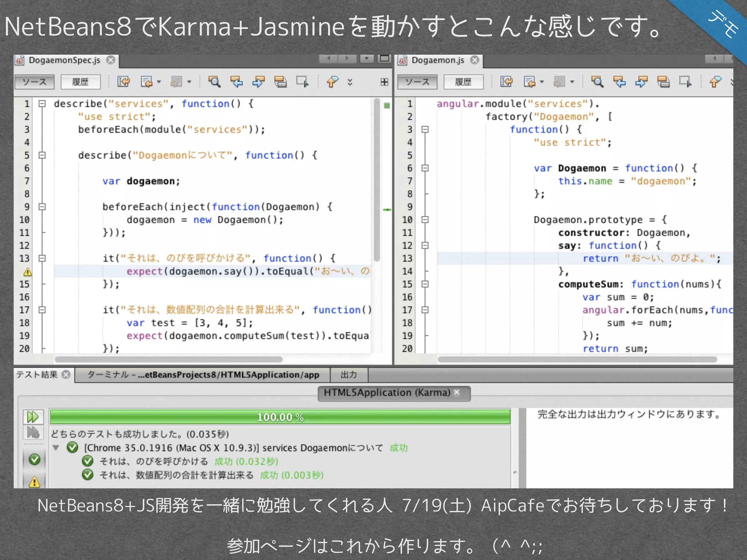Click Last Edit icon in DogaemonSpec.js toolbar
The image size is (747, 560).
coord(123,82)
